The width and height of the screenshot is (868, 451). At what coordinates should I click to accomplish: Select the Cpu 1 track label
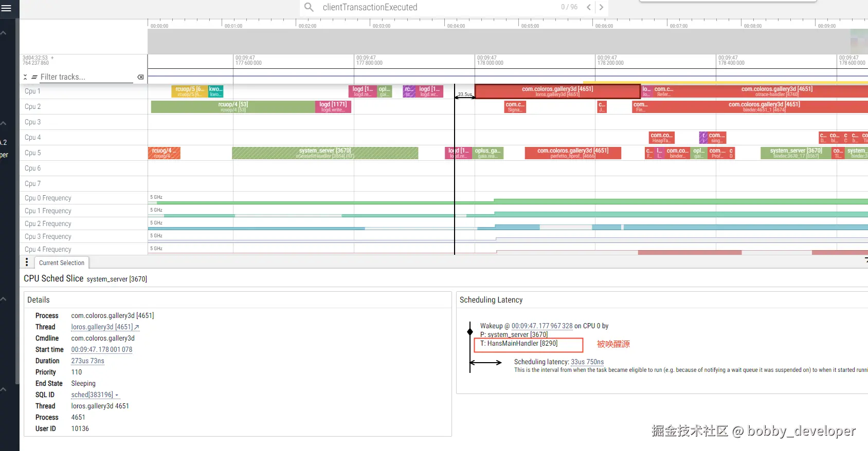click(x=32, y=91)
